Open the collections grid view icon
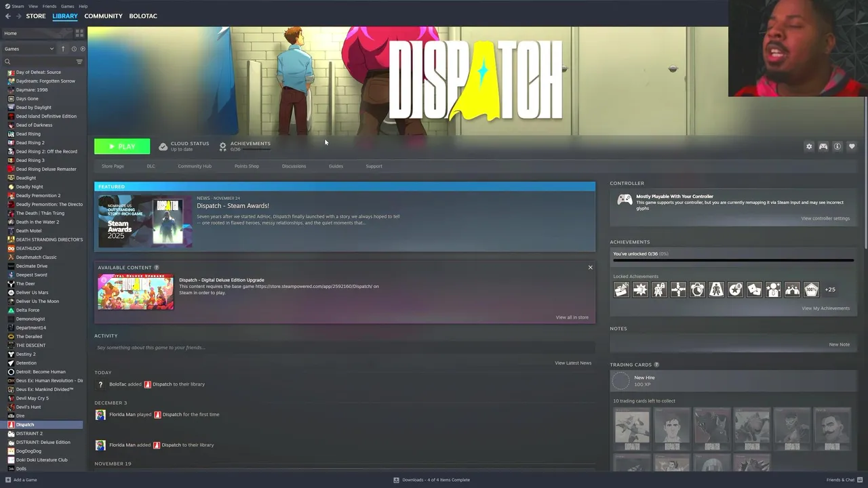The width and height of the screenshot is (868, 488). click(x=79, y=33)
